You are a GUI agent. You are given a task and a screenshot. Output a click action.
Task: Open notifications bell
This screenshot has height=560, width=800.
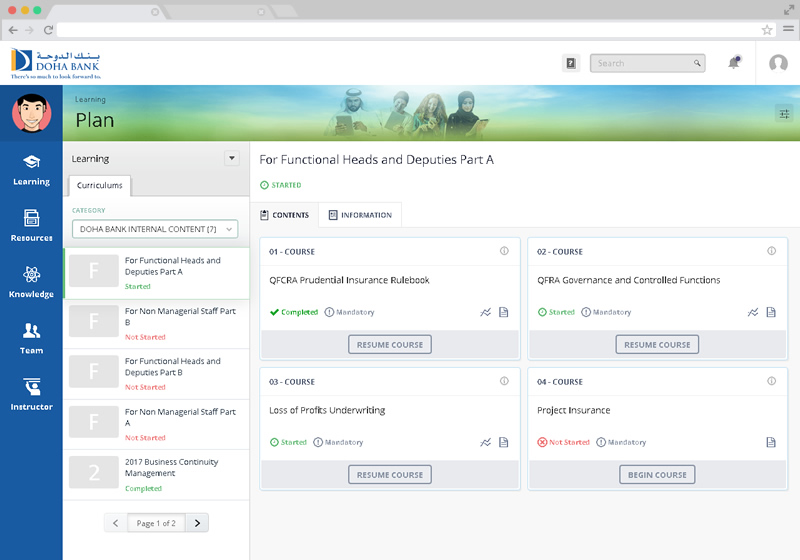click(x=734, y=63)
